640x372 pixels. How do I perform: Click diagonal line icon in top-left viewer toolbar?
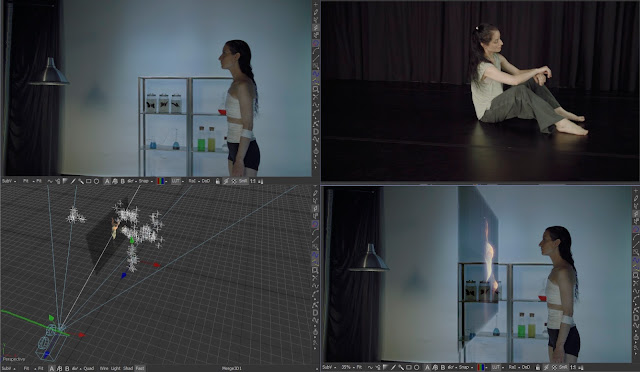click(73, 181)
